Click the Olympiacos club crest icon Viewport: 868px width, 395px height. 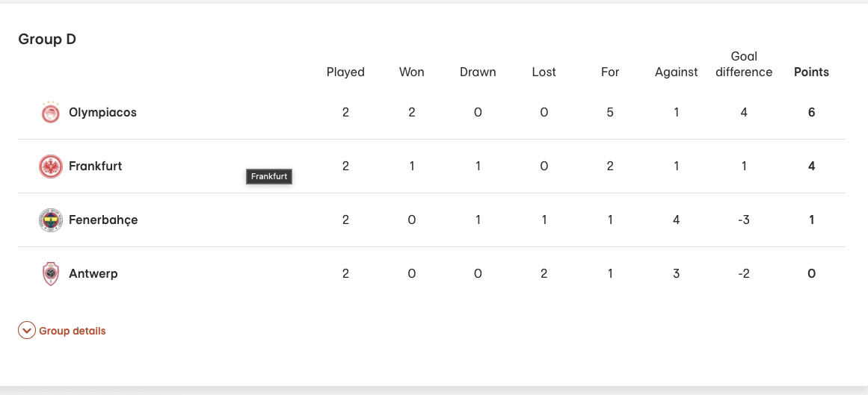[50, 112]
